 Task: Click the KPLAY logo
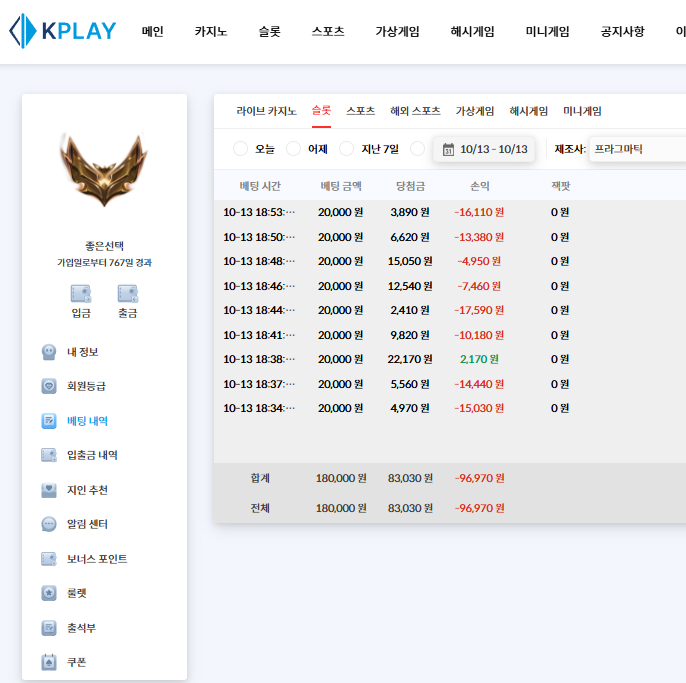click(62, 31)
